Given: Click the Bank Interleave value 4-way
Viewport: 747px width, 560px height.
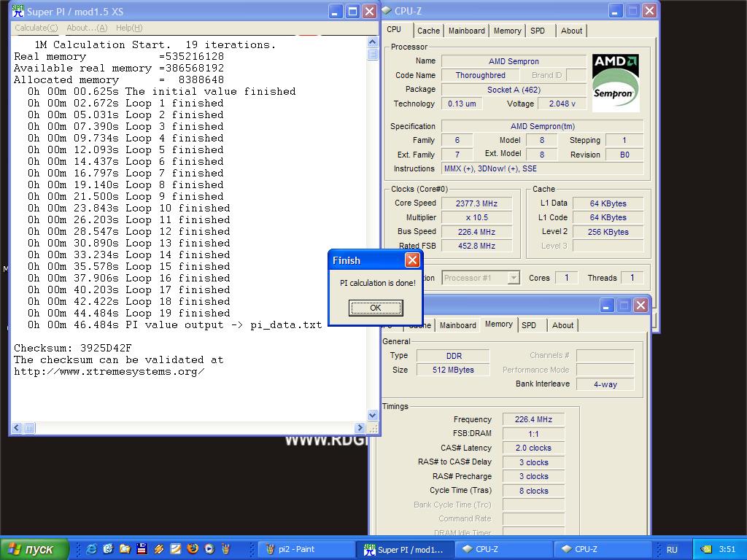Looking at the screenshot, I should pos(605,384).
